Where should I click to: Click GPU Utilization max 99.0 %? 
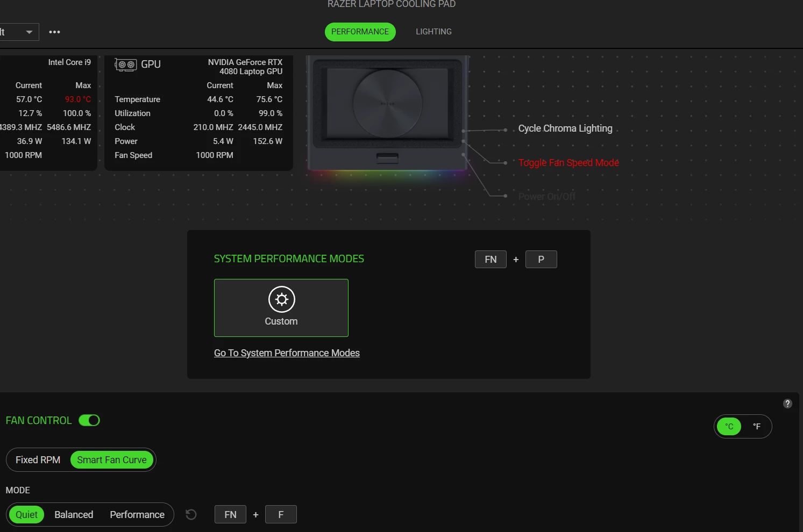[271, 113]
